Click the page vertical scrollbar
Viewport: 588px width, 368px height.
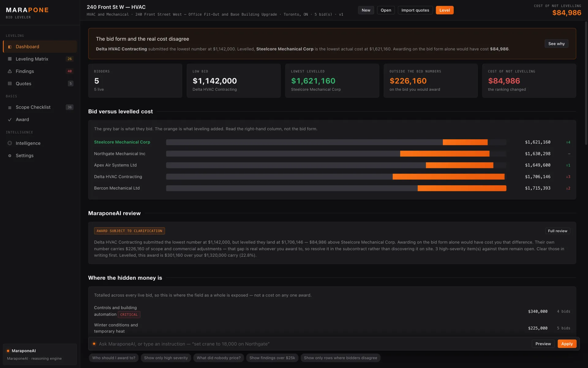click(586, 83)
